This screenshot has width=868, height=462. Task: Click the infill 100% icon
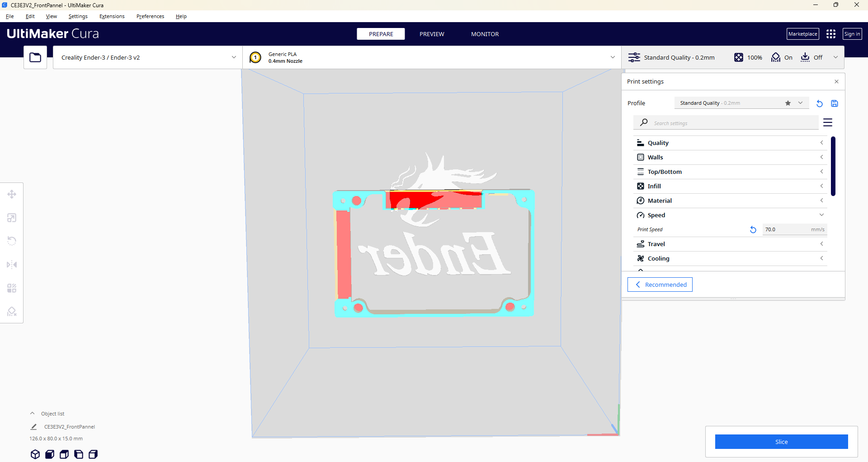(x=739, y=57)
